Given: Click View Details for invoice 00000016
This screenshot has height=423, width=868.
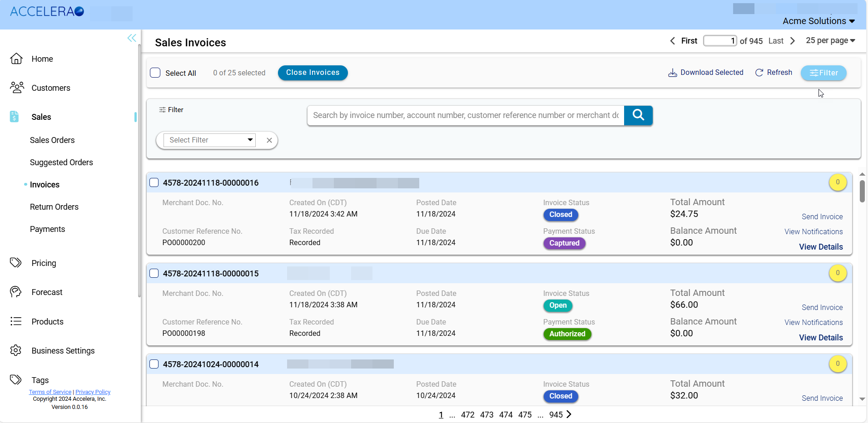Looking at the screenshot, I should [821, 247].
